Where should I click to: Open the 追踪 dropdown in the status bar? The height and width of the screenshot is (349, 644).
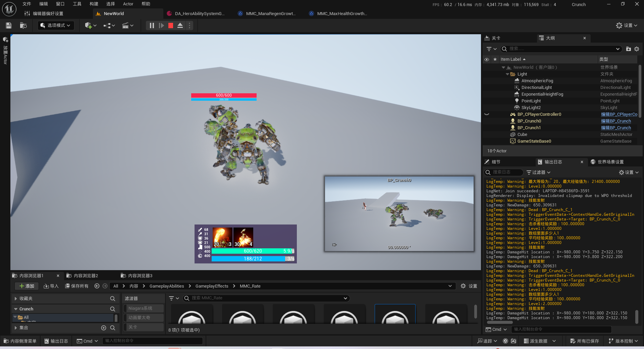[487, 341]
